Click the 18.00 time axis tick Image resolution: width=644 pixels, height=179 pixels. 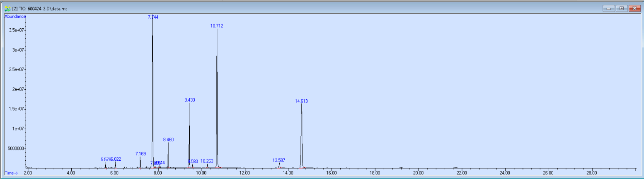pyautogui.click(x=375, y=172)
